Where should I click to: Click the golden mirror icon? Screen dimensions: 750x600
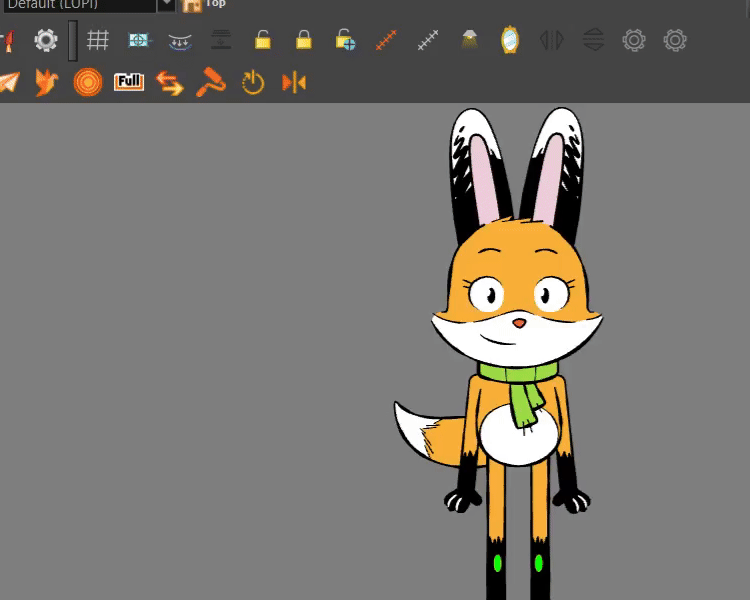click(x=510, y=41)
